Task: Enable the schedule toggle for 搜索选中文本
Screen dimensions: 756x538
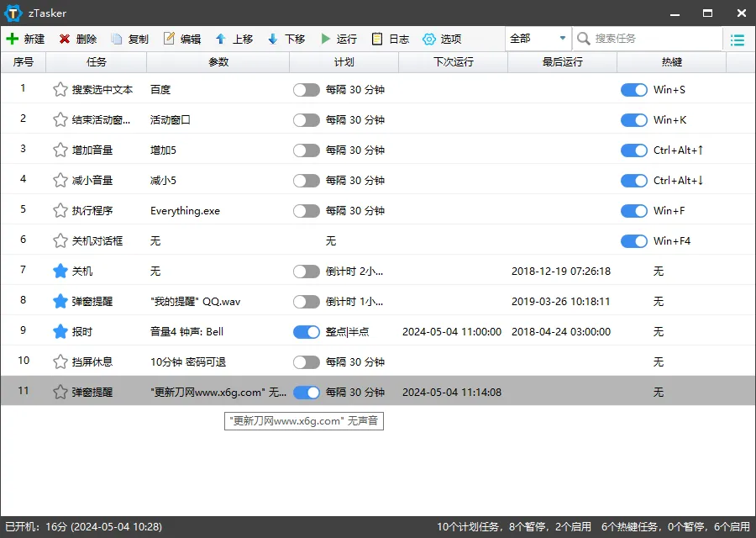Action: pyautogui.click(x=306, y=89)
